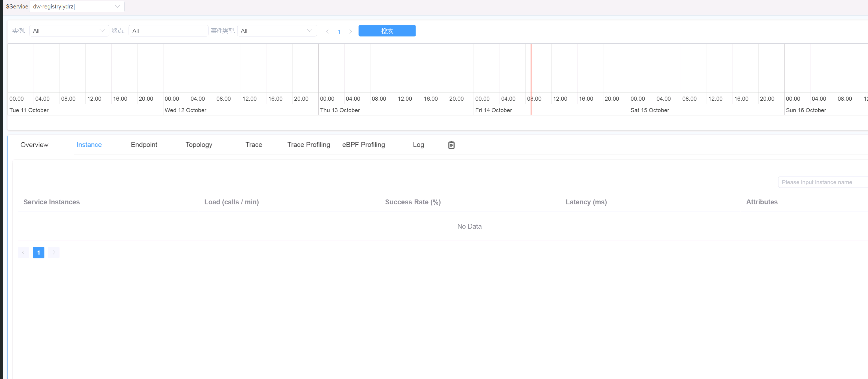Click the 端点 All input field
The height and width of the screenshot is (379, 868).
168,31
